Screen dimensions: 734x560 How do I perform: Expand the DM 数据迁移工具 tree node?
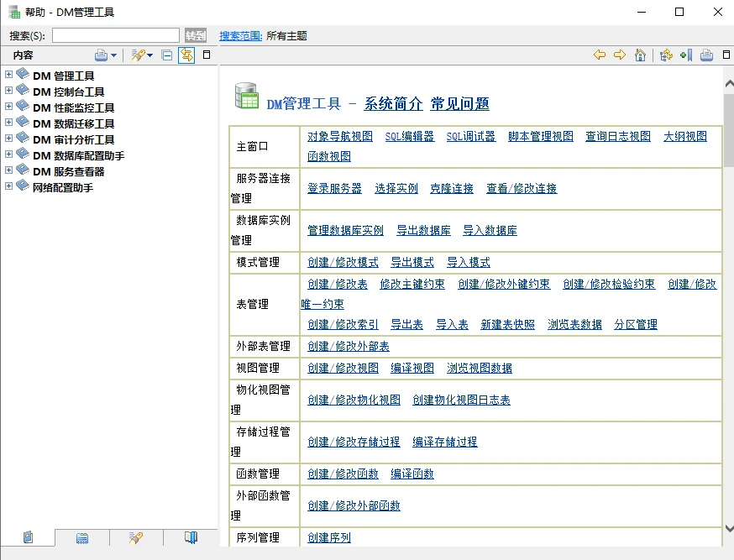pos(8,123)
